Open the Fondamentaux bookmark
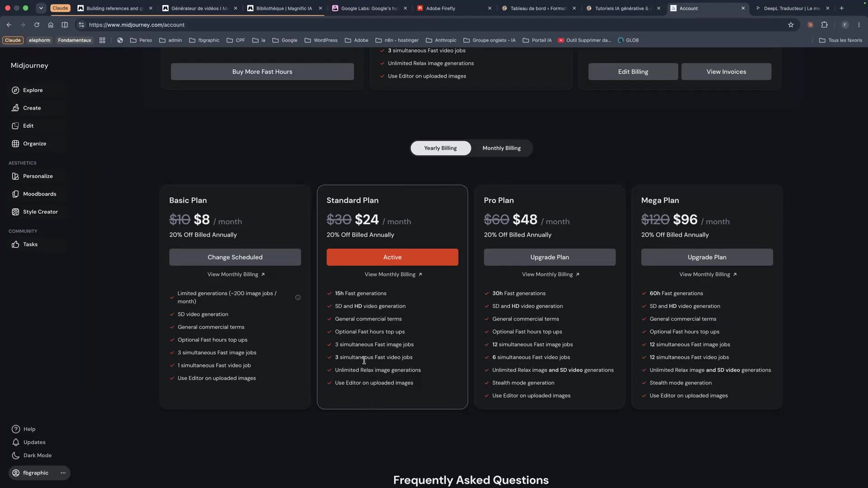868x488 pixels. tap(75, 40)
